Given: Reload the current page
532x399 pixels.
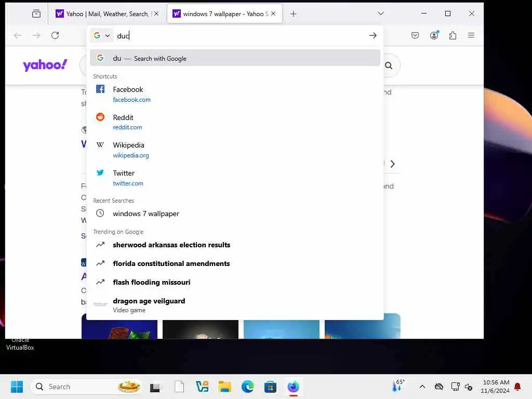Looking at the screenshot, I should click(x=55, y=35).
